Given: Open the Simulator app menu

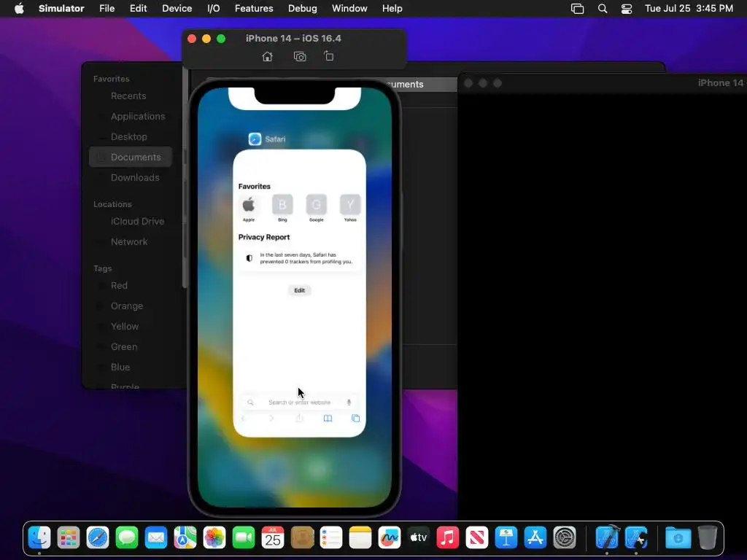Looking at the screenshot, I should [61, 9].
